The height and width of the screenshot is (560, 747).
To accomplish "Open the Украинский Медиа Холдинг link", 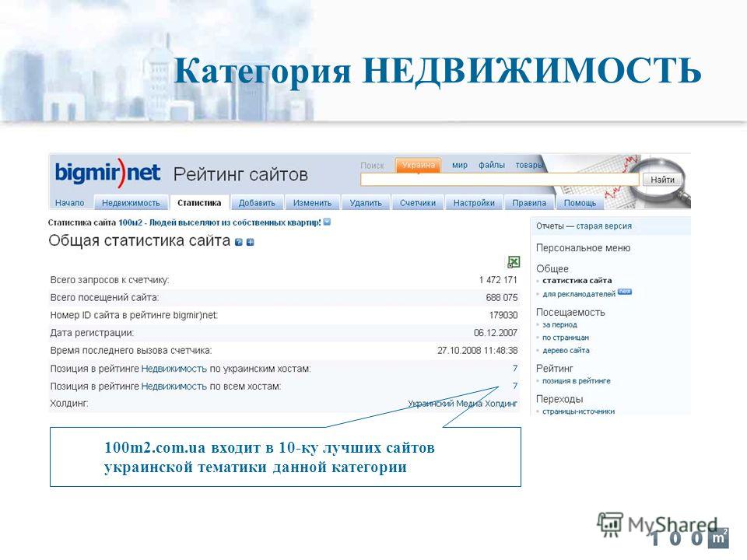I will click(462, 404).
